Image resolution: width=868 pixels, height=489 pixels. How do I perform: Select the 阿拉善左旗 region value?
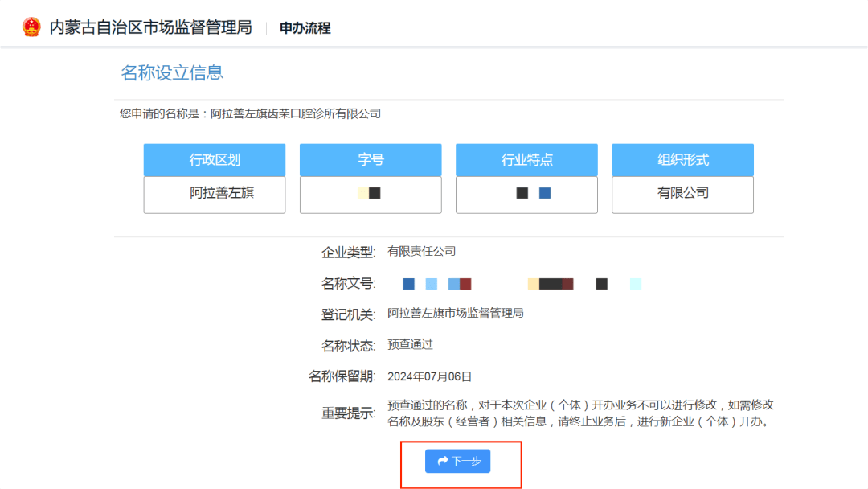click(x=214, y=193)
